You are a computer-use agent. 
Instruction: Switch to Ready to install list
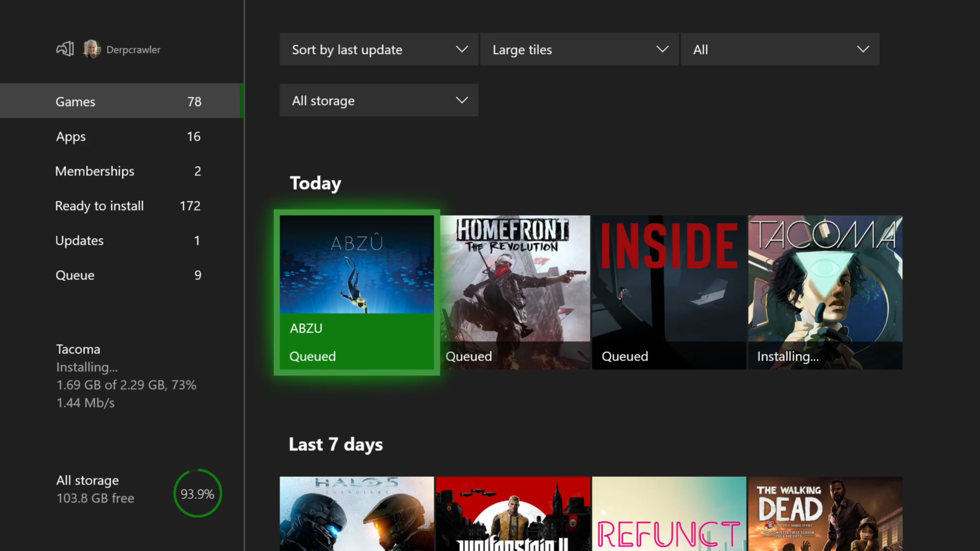point(122,206)
